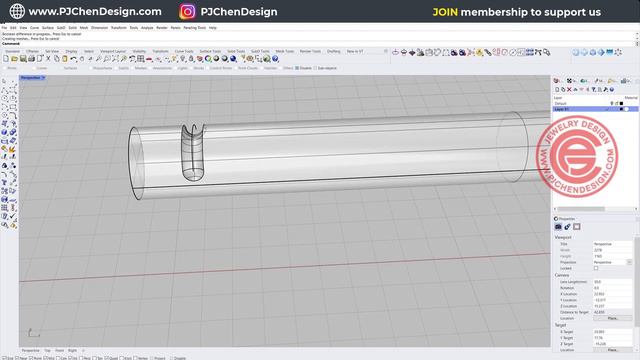This screenshot has width=640, height=360.
Task: Click the colorful shaded display wheel icon
Action: (x=208, y=59)
